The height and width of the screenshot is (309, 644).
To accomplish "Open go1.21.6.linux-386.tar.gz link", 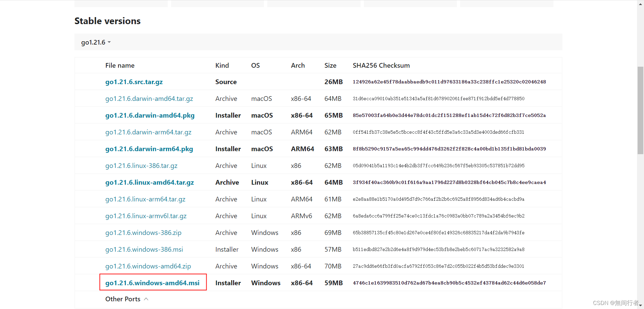I will (141, 166).
